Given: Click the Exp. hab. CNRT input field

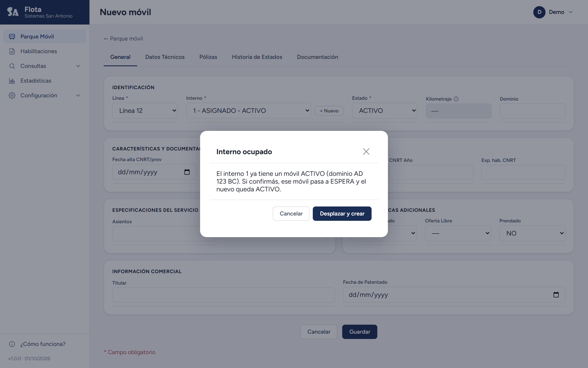Looking at the screenshot, I should click(523, 173).
